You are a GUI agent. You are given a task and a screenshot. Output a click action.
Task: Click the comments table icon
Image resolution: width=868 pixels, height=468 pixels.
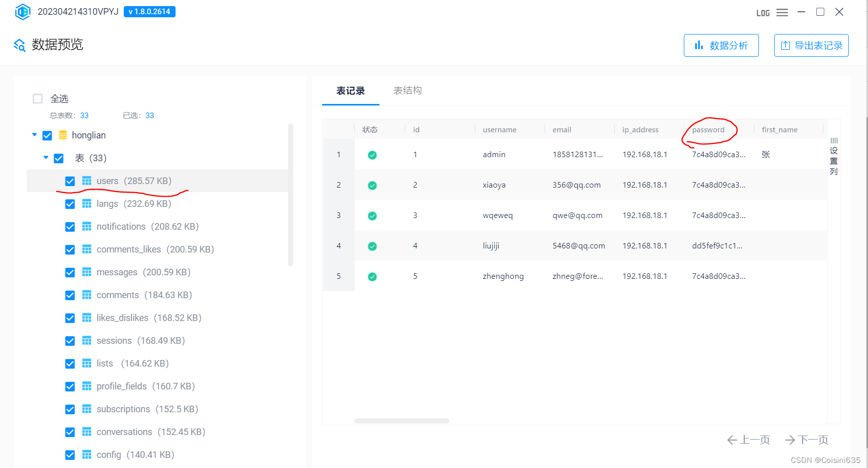pyautogui.click(x=87, y=295)
